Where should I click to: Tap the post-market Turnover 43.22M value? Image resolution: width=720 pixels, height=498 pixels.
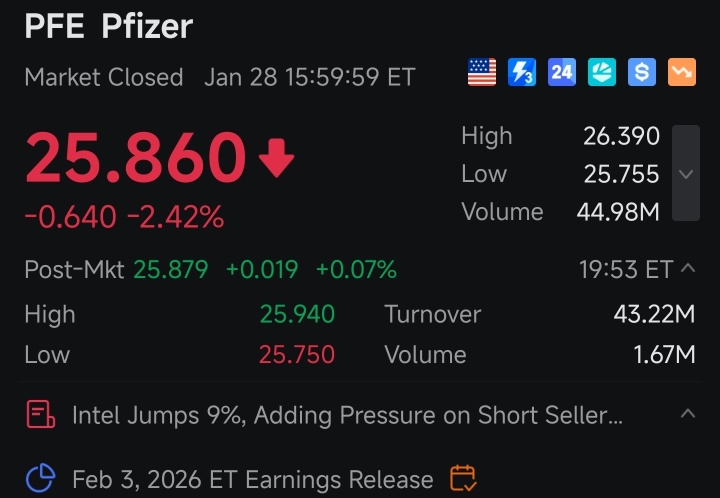[654, 314]
